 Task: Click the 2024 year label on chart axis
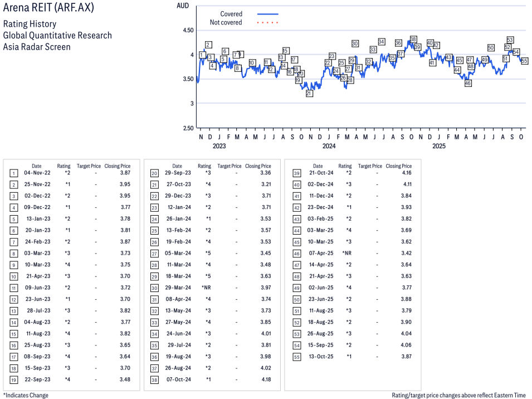click(329, 146)
